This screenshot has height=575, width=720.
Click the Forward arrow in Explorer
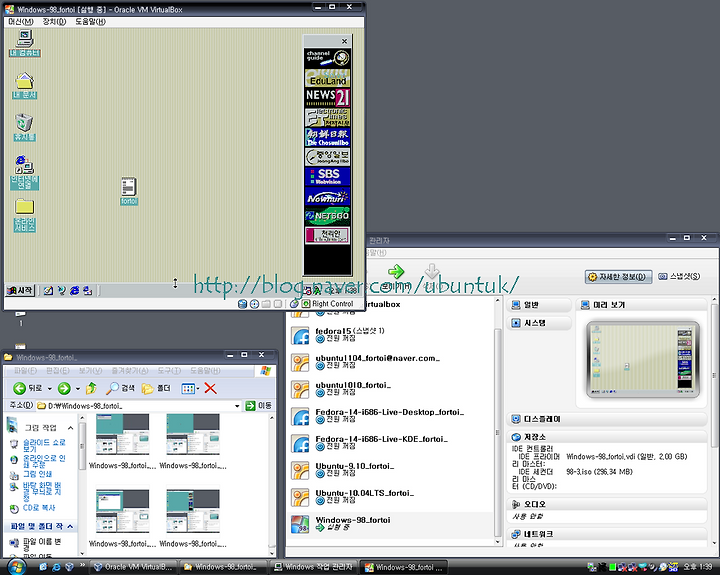(64, 389)
